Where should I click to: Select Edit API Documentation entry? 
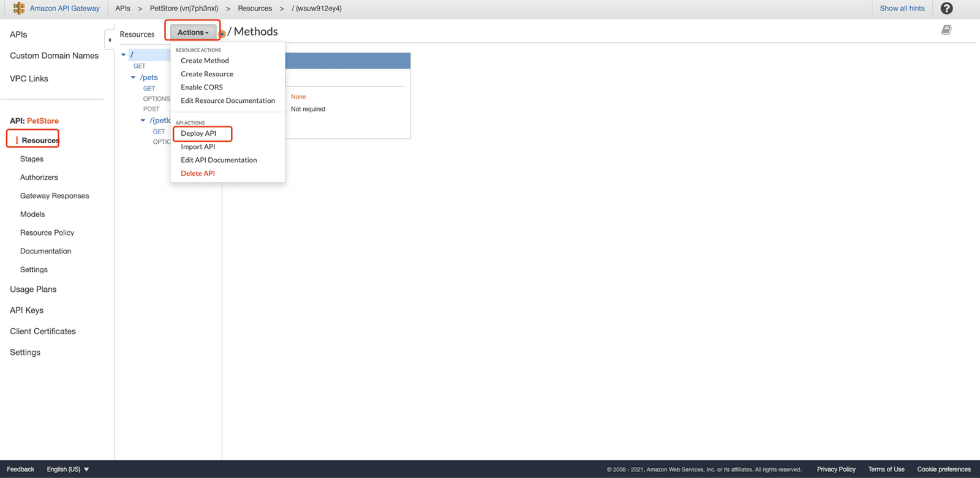[219, 160]
